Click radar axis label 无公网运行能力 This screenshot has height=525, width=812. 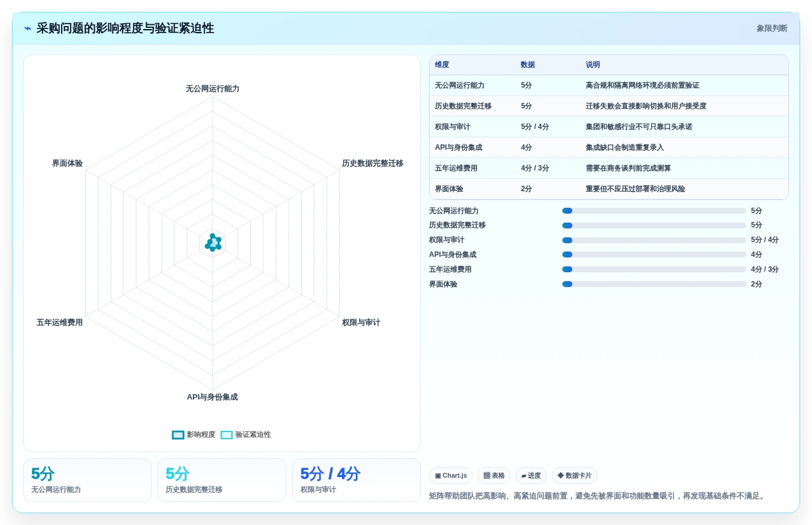click(x=212, y=89)
